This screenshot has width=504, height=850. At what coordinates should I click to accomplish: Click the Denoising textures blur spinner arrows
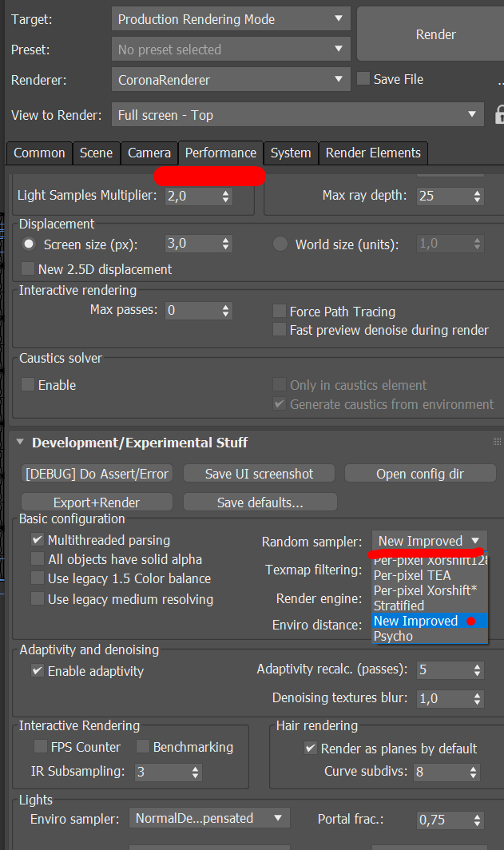click(x=477, y=698)
